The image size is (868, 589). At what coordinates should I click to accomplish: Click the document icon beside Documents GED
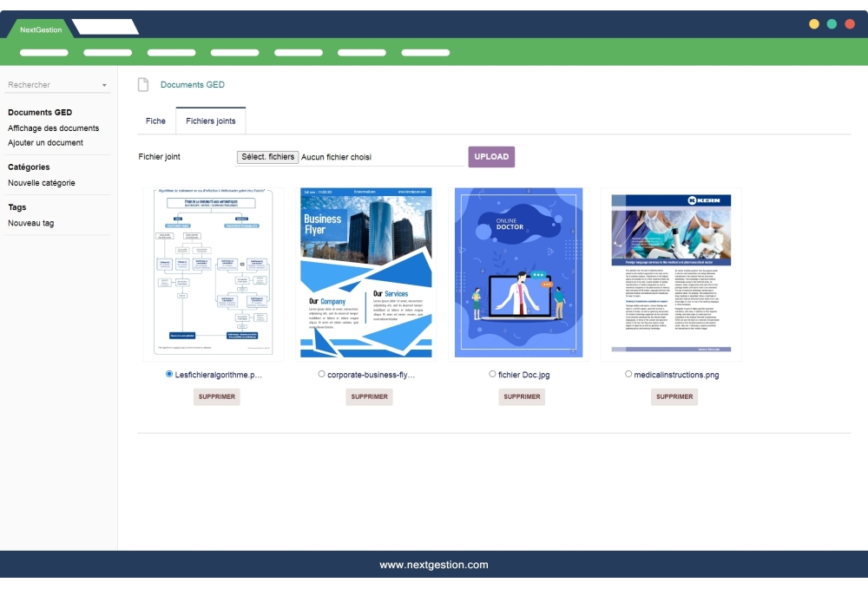143,85
